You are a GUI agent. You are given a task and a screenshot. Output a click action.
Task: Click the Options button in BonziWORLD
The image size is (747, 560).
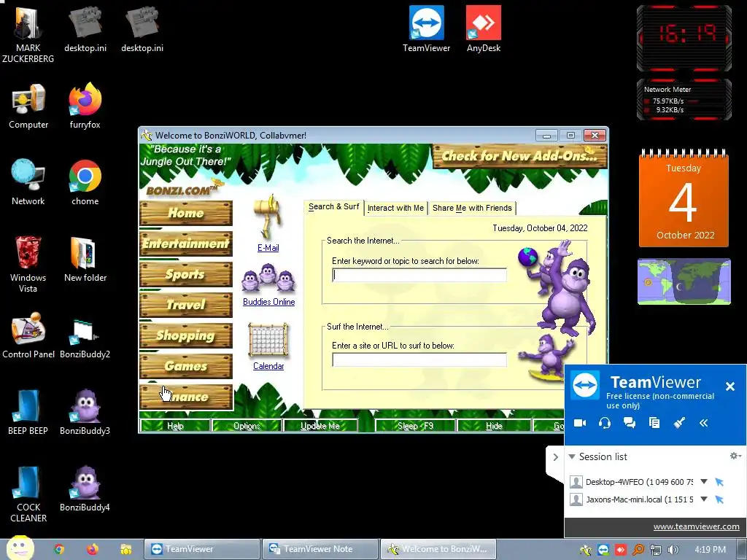247,426
